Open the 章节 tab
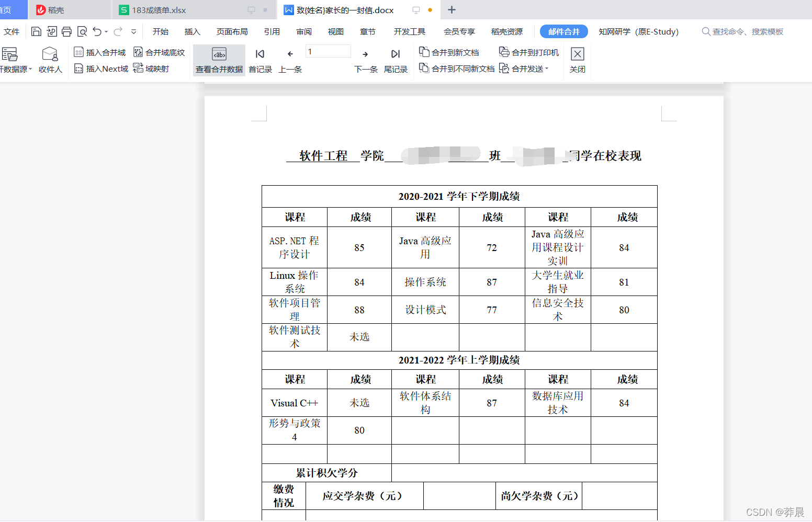This screenshot has width=812, height=522. [368, 32]
